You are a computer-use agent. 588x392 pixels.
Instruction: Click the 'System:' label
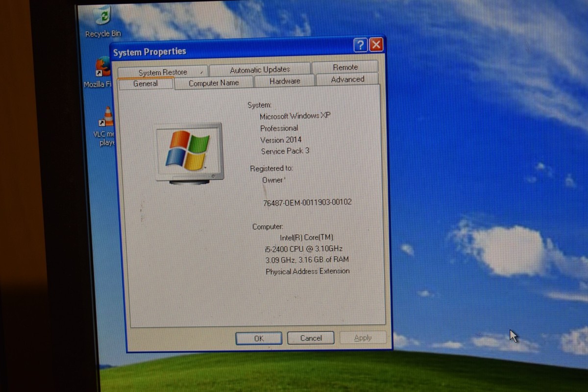259,105
